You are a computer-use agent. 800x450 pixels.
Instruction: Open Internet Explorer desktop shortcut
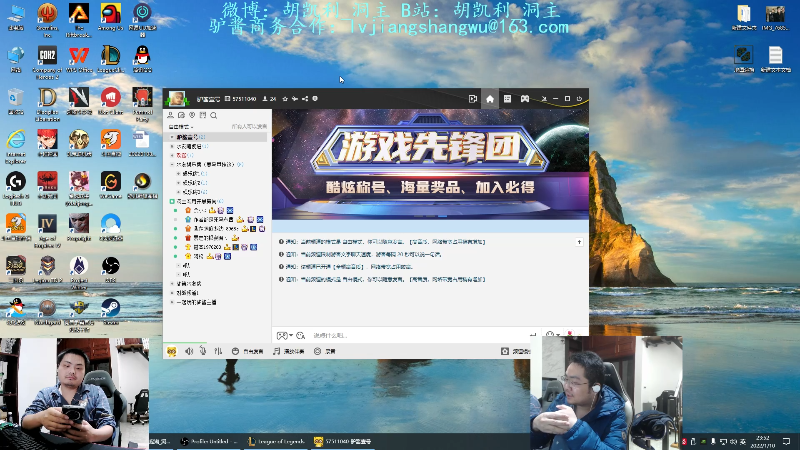point(16,146)
